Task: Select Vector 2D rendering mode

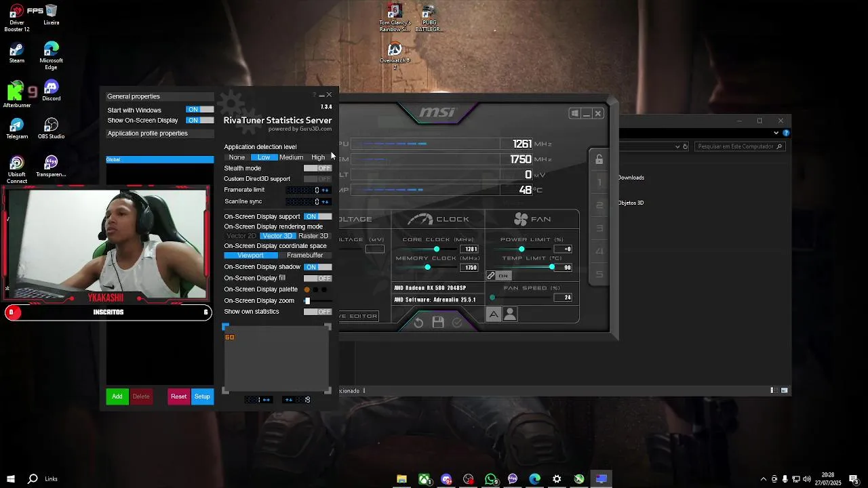Action: [241, 236]
